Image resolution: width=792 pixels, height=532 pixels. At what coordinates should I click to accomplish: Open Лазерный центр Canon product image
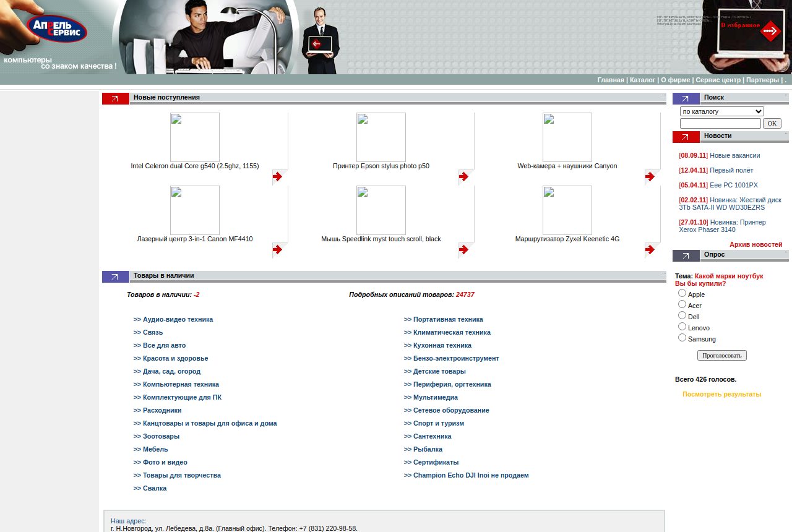[x=195, y=210]
